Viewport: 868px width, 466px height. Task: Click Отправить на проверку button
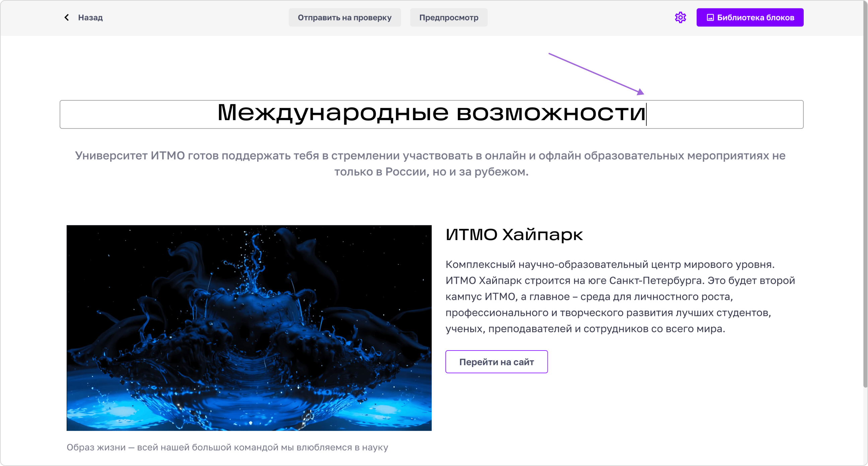tap(344, 17)
